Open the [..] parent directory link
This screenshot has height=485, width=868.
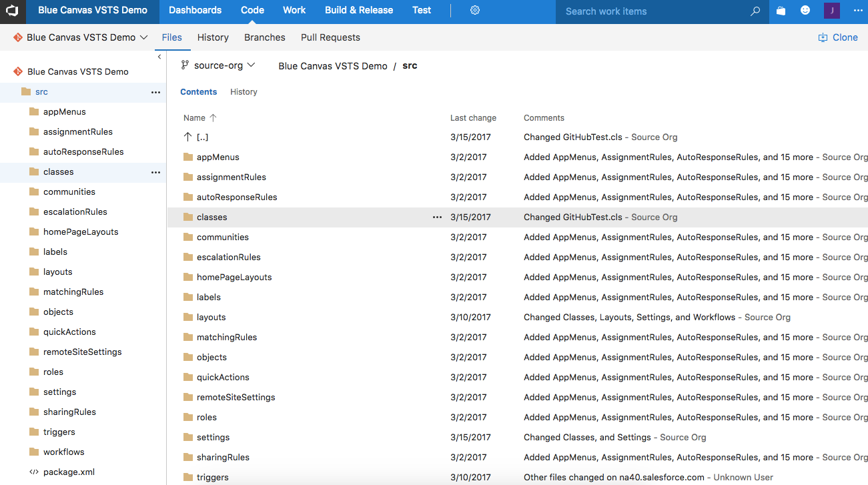tap(203, 137)
